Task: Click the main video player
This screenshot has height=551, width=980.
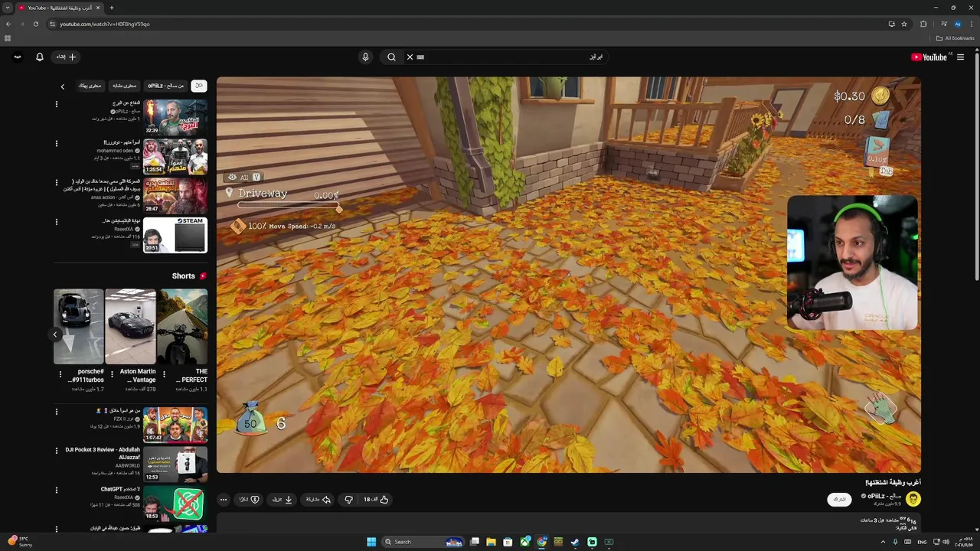Action: 568,275
